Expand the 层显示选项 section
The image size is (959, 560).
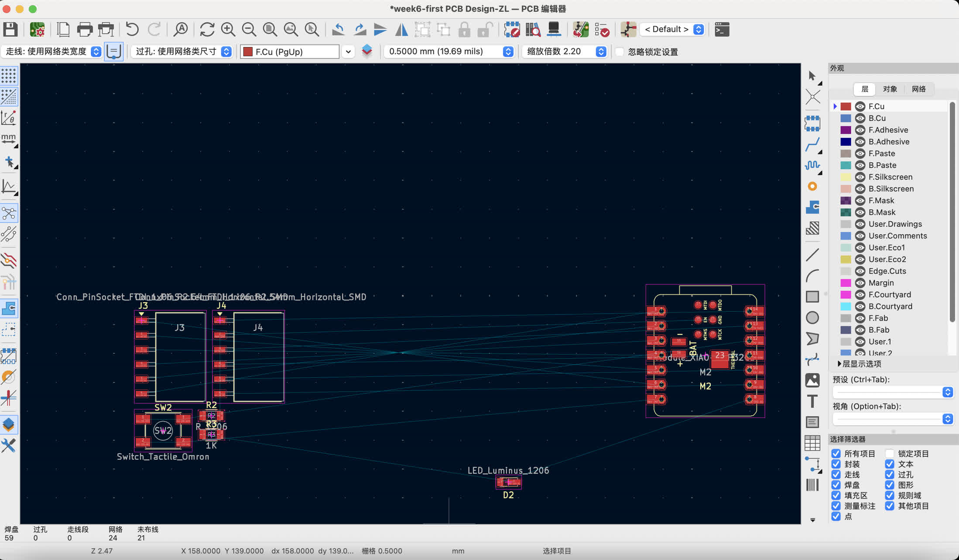(x=859, y=364)
